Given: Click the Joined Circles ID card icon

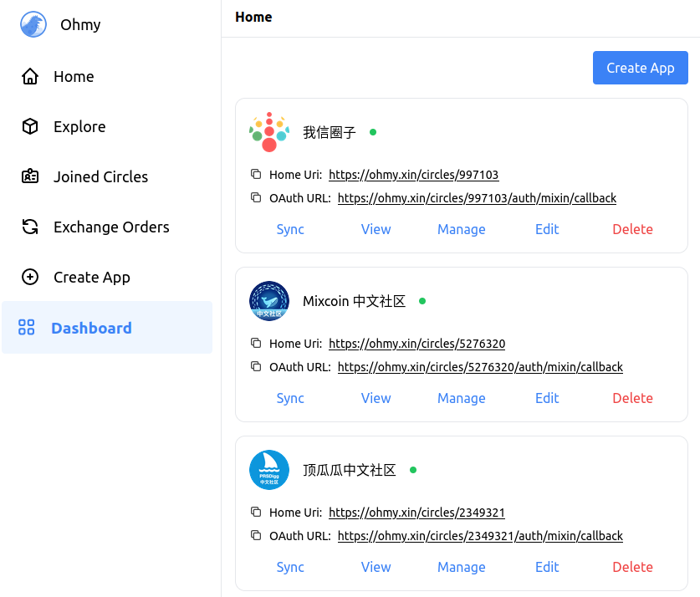Looking at the screenshot, I should 30,177.
